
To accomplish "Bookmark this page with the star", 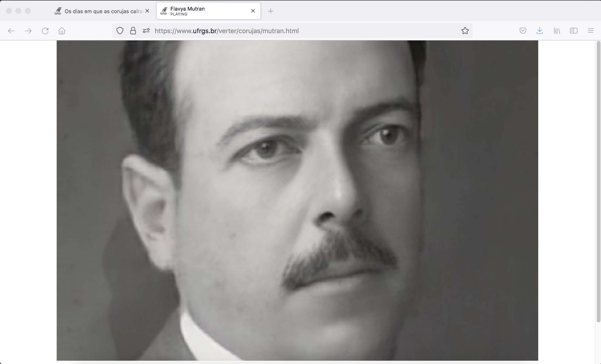I will pos(465,31).
